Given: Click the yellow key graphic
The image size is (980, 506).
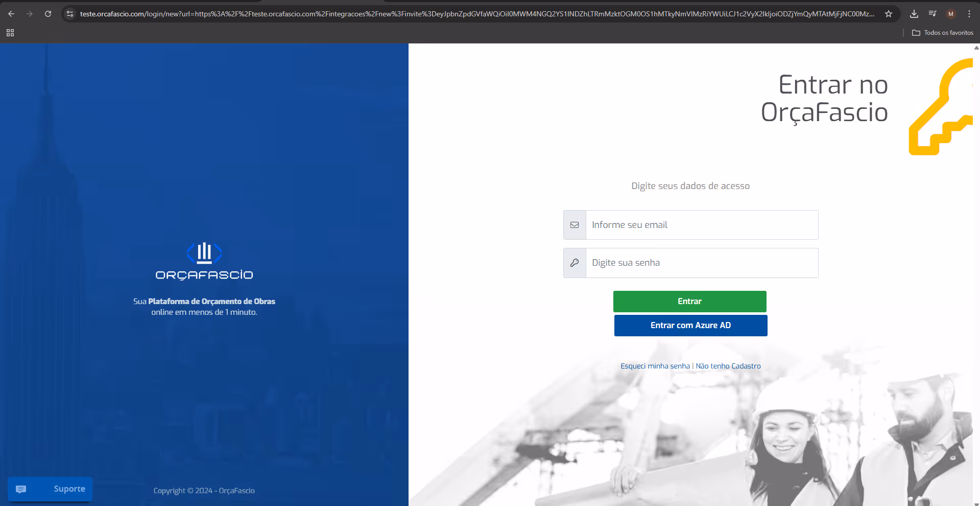Looking at the screenshot, I should (941, 106).
